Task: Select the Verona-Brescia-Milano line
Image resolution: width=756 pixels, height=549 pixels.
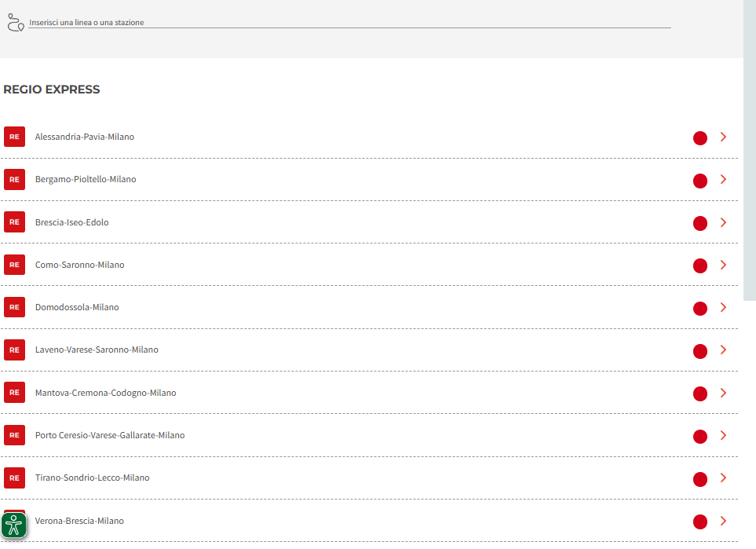Action: click(79, 521)
